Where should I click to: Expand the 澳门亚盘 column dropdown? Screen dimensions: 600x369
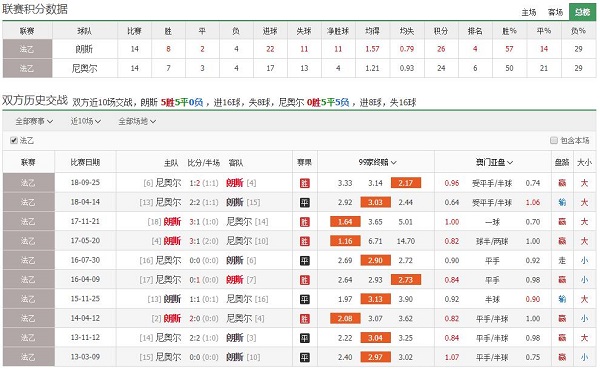[x=494, y=162]
